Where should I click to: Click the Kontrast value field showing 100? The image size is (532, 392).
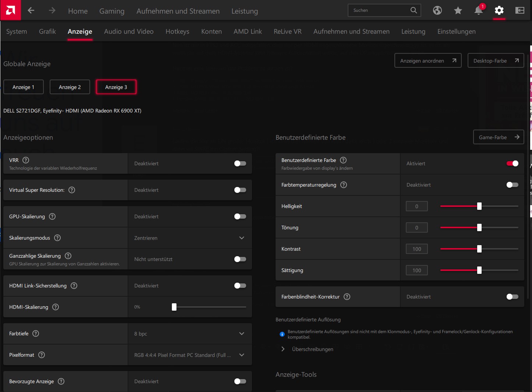(417, 249)
